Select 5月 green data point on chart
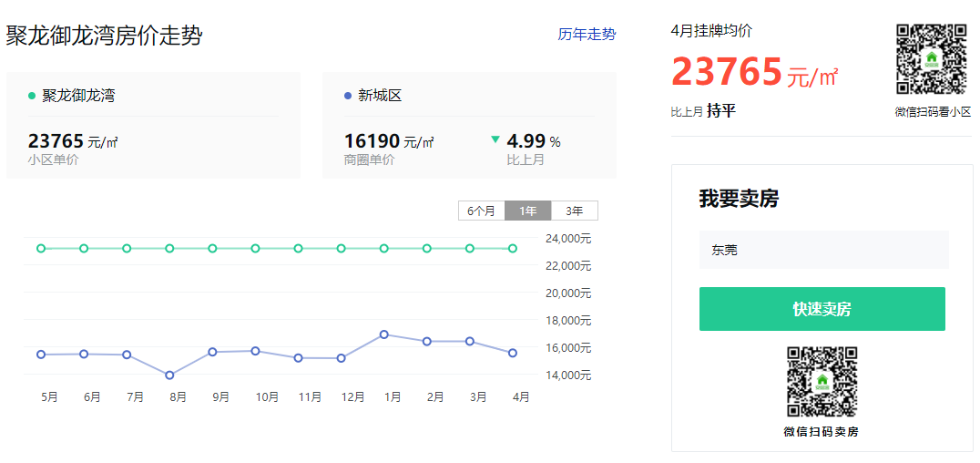Screen dimensions: 980x463 pyautogui.click(x=41, y=249)
